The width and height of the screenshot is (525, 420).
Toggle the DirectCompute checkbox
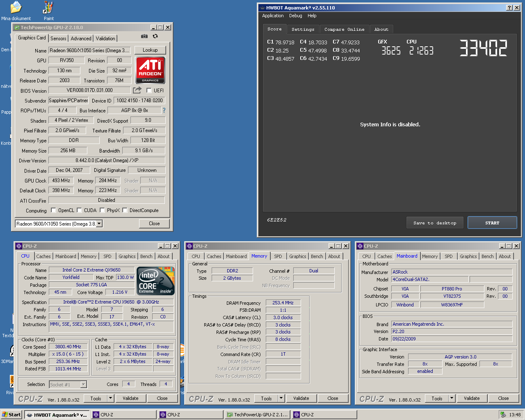coord(125,210)
